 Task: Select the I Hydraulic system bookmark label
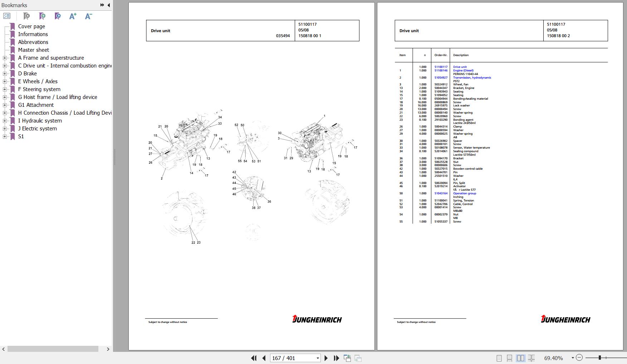click(x=40, y=121)
